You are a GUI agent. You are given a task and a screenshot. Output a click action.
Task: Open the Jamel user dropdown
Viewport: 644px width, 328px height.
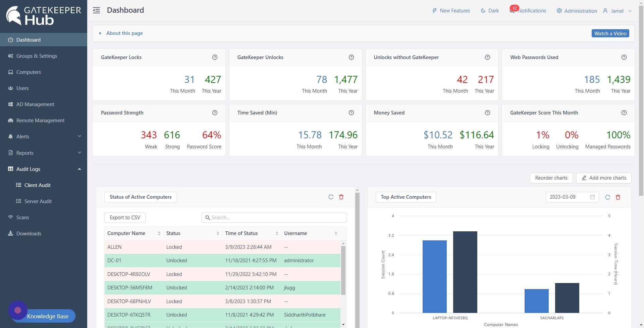(x=617, y=11)
